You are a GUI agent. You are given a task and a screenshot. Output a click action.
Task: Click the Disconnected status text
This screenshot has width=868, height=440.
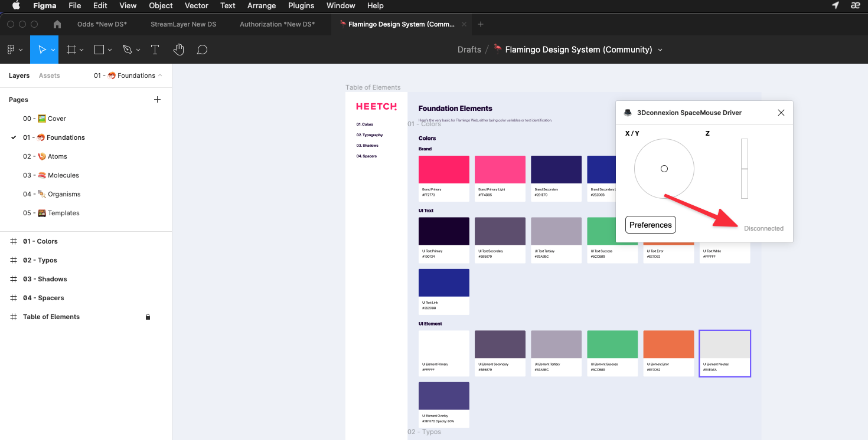coord(763,228)
